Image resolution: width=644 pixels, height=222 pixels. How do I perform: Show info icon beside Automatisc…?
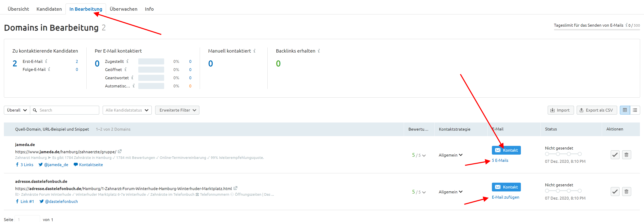[x=133, y=86]
